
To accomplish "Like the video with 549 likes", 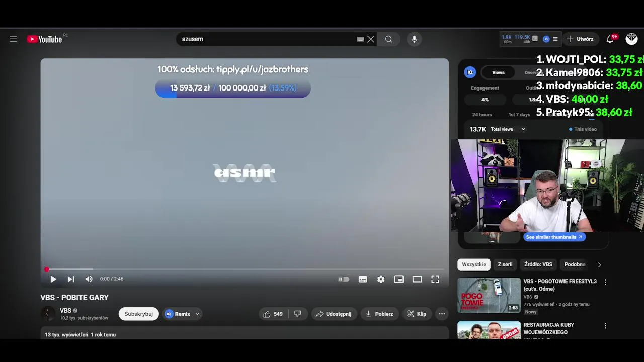I will [273, 314].
